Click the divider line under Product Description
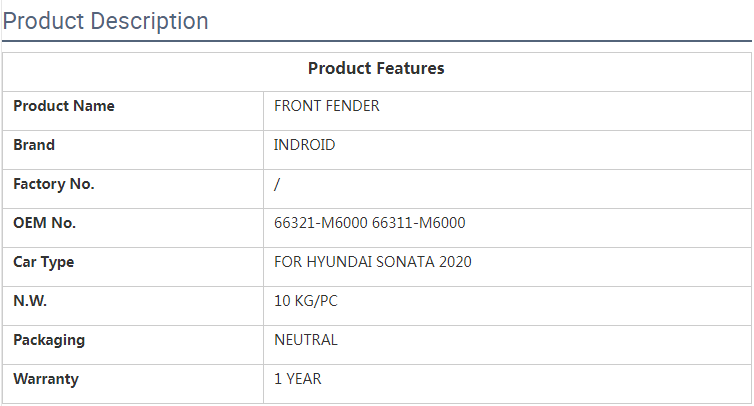This screenshot has height=406, width=754. (376, 41)
